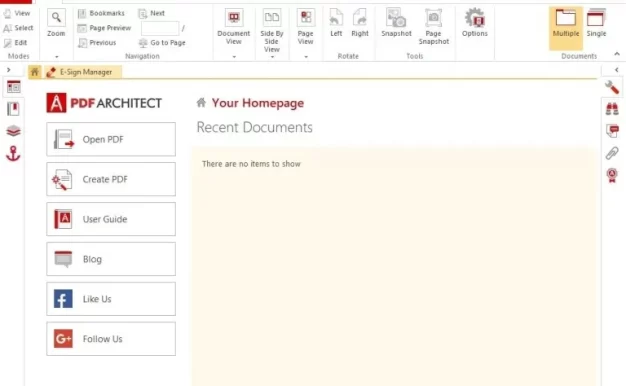Open the bookmarks side panel
The height and width of the screenshot is (386, 626).
coord(13,109)
